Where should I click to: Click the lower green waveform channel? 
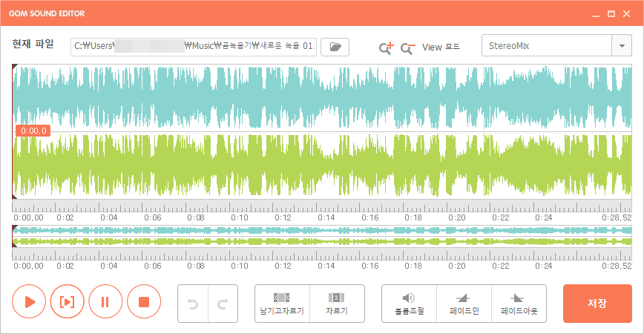click(322, 166)
